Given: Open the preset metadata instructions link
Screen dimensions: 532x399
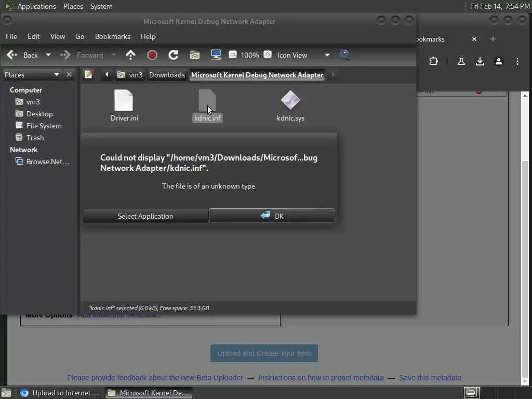Looking at the screenshot, I should 321,378.
